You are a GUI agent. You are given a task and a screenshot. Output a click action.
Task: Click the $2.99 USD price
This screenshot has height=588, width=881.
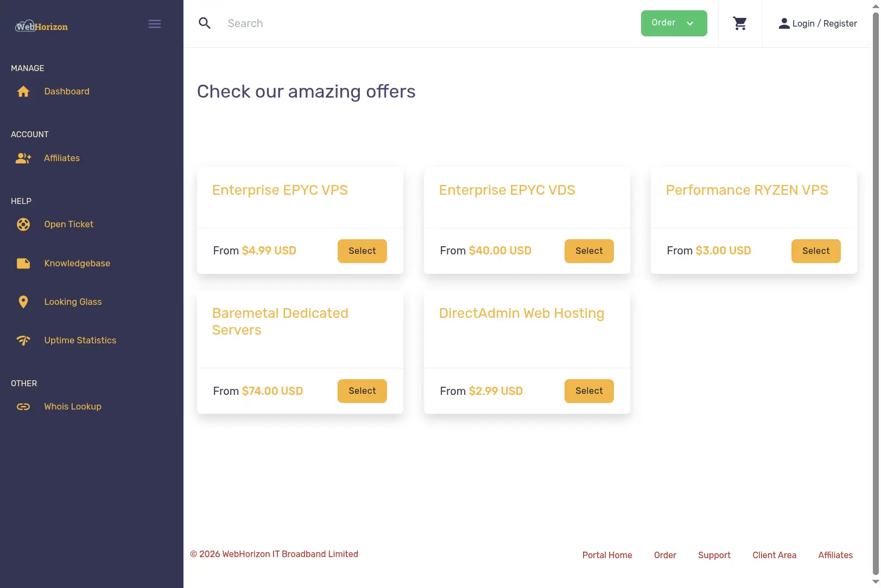(496, 391)
